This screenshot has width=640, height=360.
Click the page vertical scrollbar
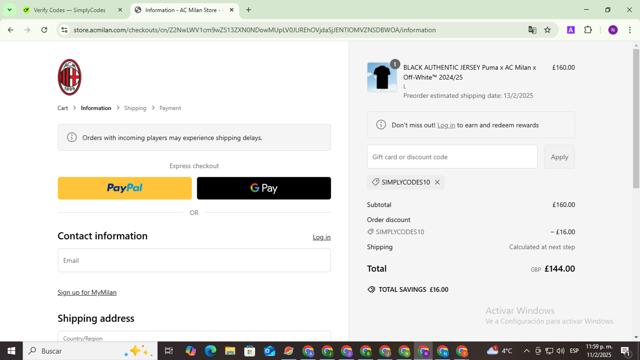coord(636,118)
